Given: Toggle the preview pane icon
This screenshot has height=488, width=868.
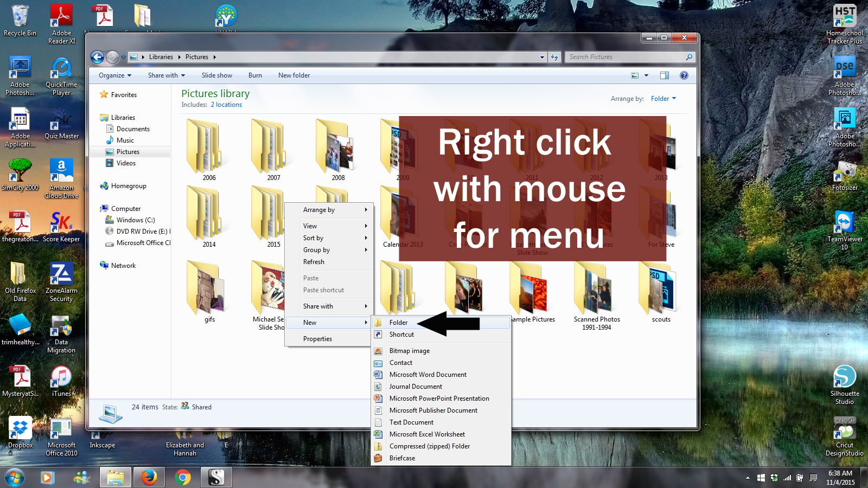Looking at the screenshot, I should pyautogui.click(x=665, y=75).
